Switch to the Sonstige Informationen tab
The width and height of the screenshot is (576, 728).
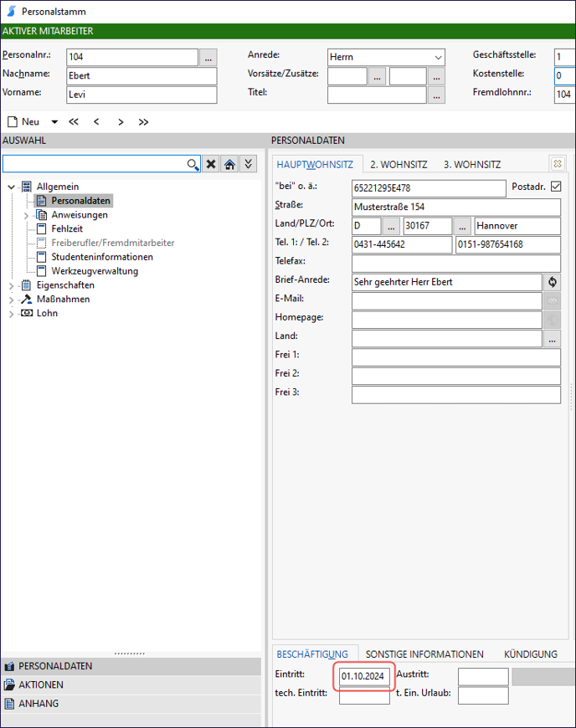point(424,654)
